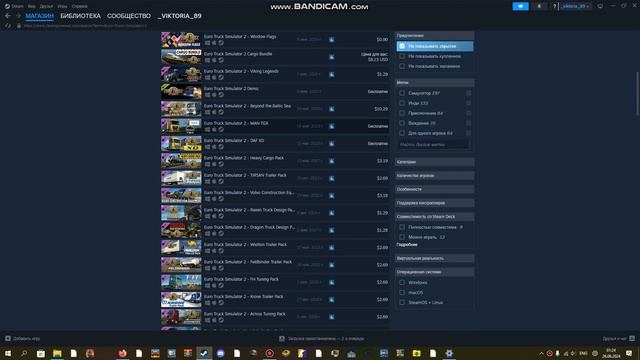The width and height of the screenshot is (640, 360).
Task: Check the 'Можно играть' Steam Deck filter
Action: coord(402,237)
